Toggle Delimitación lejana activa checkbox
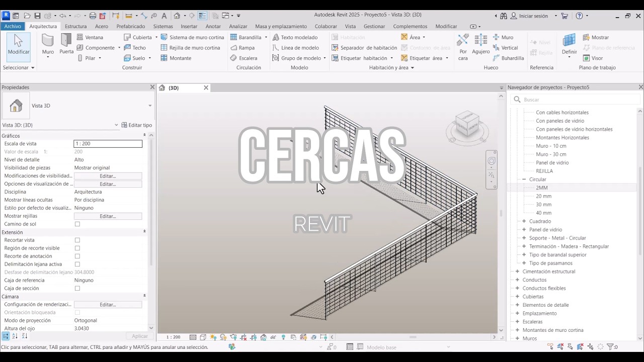This screenshot has width=644, height=362. [77, 264]
